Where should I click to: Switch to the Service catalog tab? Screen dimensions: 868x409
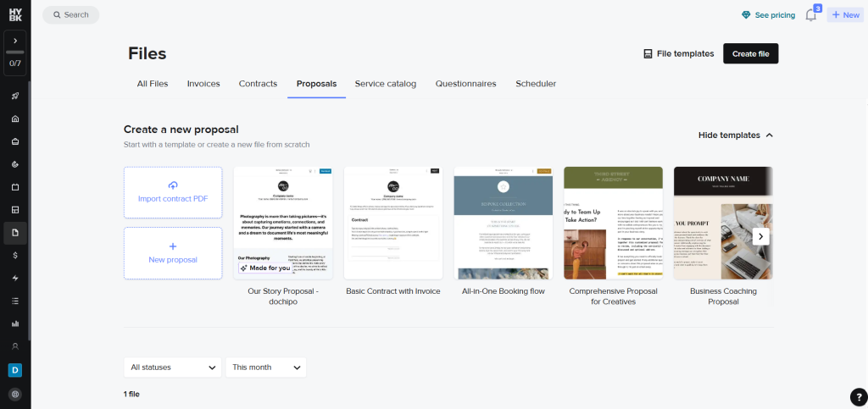coord(386,84)
